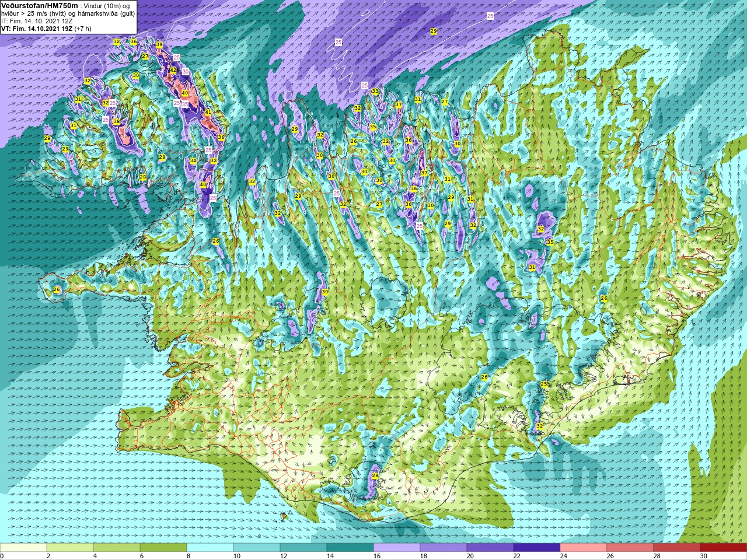Image resolution: width=747 pixels, height=560 pixels.
Task: Click the legend swatch between 18 and 20
Action: [444, 548]
